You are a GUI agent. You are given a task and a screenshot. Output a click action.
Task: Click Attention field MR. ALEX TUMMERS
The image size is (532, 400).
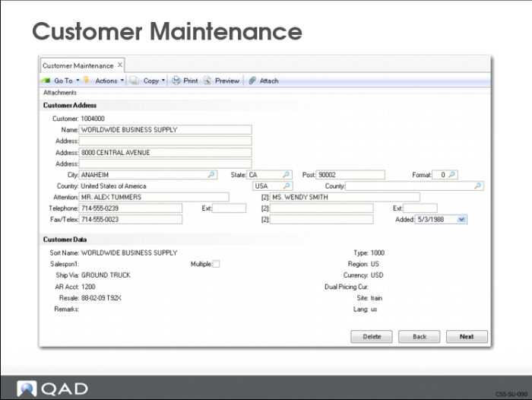coord(154,197)
